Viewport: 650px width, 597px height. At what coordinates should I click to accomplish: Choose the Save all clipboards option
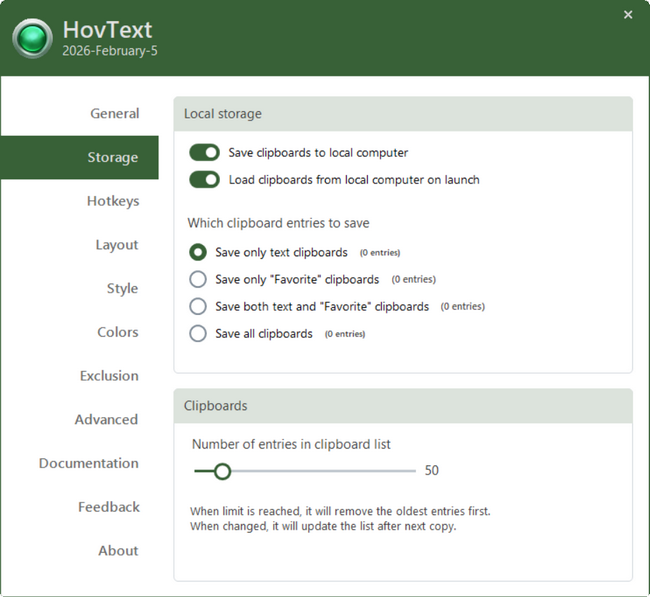click(x=198, y=333)
